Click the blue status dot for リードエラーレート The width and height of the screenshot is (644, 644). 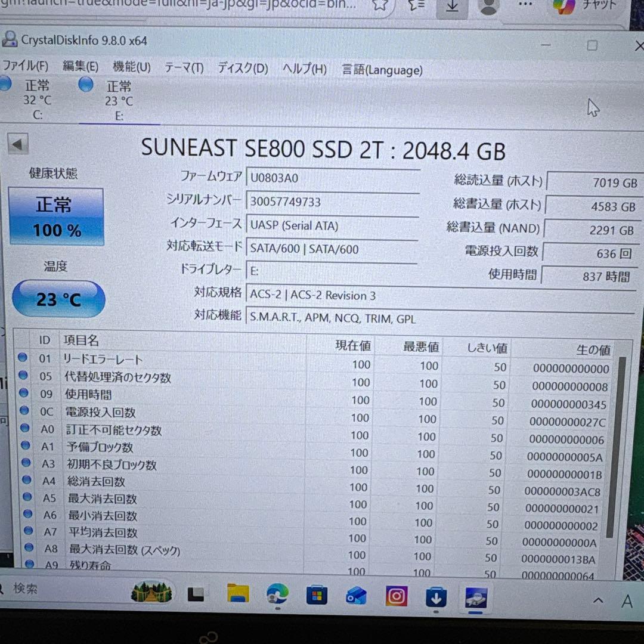tap(23, 357)
